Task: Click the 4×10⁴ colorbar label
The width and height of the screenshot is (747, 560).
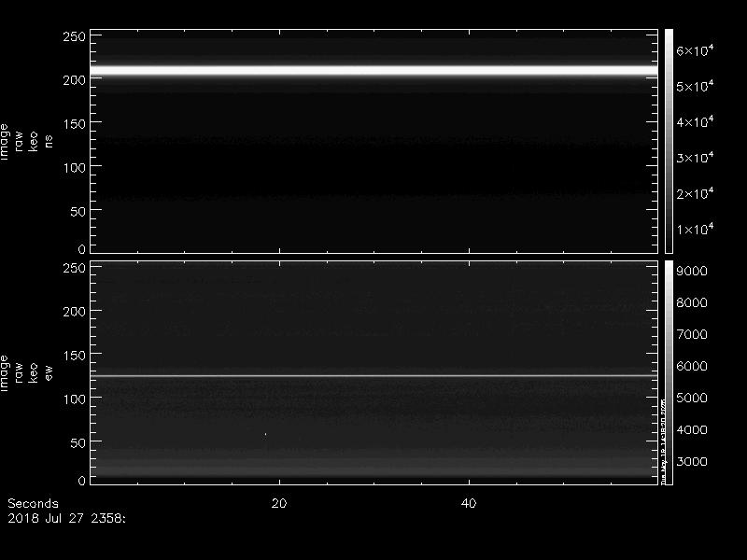Action: [x=695, y=121]
